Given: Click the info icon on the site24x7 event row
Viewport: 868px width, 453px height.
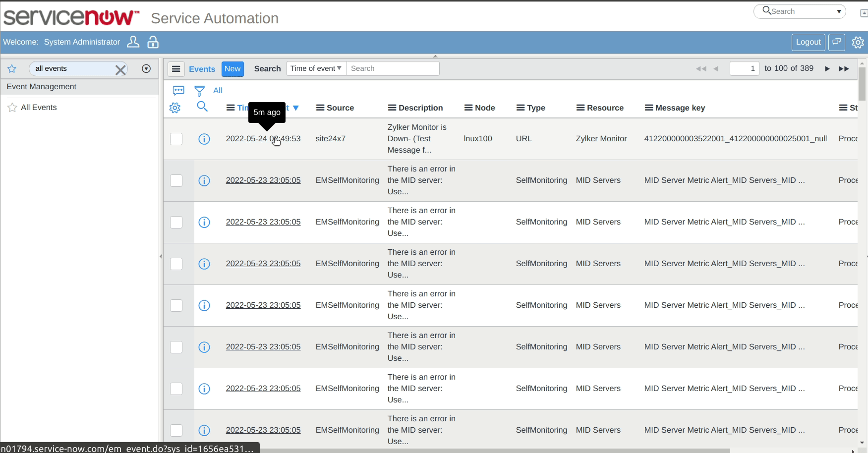Looking at the screenshot, I should [204, 139].
